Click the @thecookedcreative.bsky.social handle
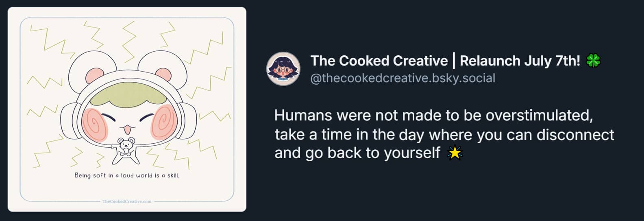Image resolution: width=644 pixels, height=221 pixels. pos(403,78)
